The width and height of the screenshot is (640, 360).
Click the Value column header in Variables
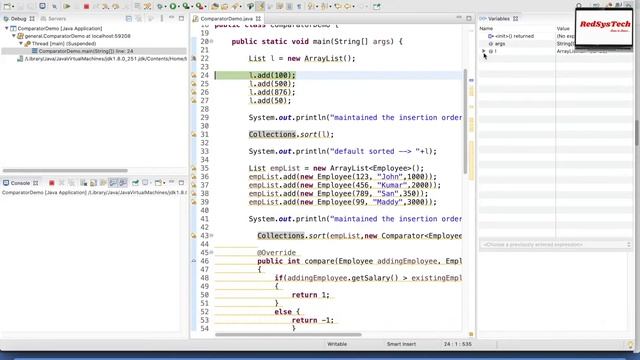(563, 29)
